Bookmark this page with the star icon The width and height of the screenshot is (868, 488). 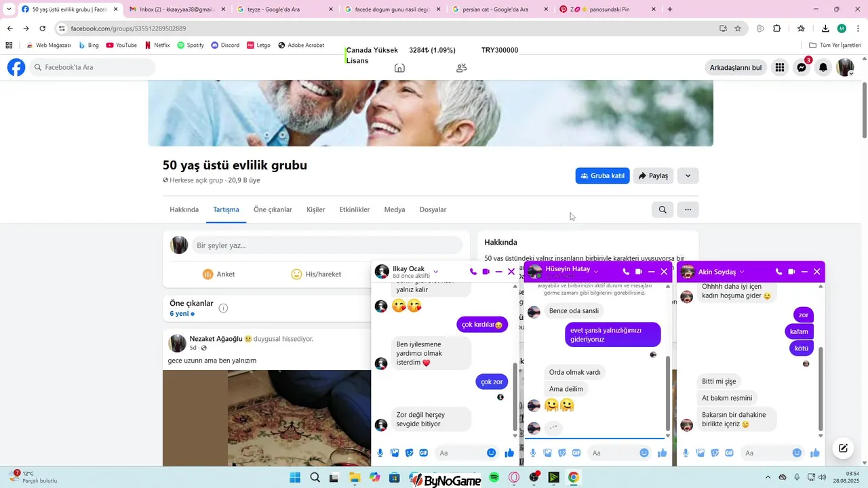(x=738, y=28)
